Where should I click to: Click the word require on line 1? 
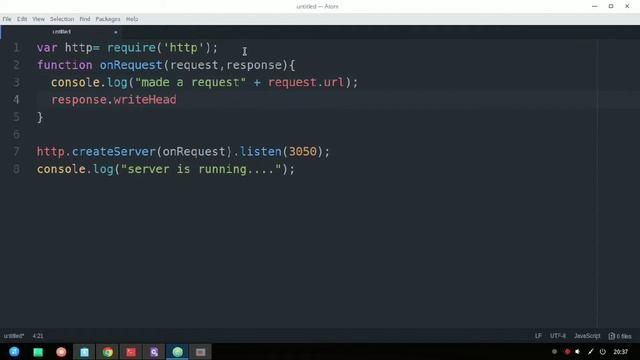click(x=131, y=48)
